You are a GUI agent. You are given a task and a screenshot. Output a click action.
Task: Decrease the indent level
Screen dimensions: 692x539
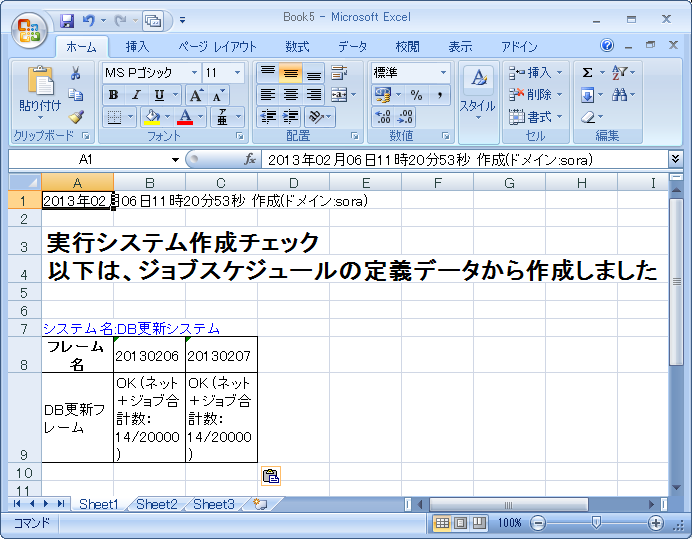[267, 117]
